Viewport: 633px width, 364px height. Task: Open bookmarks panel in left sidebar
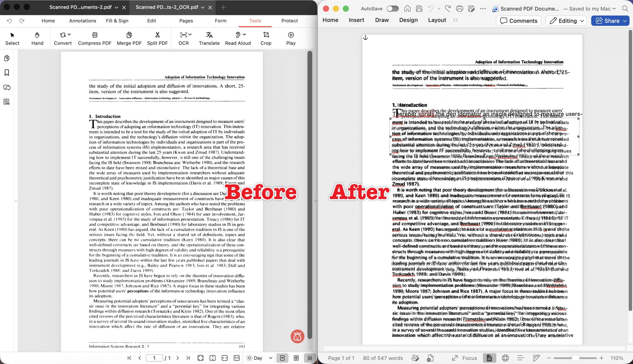pyautogui.click(x=7, y=73)
